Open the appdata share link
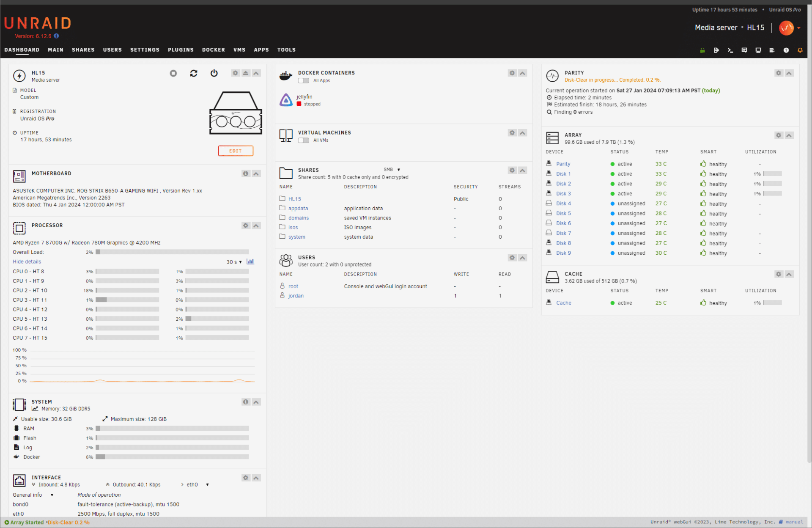Image resolution: width=812 pixels, height=528 pixels. [x=298, y=209]
